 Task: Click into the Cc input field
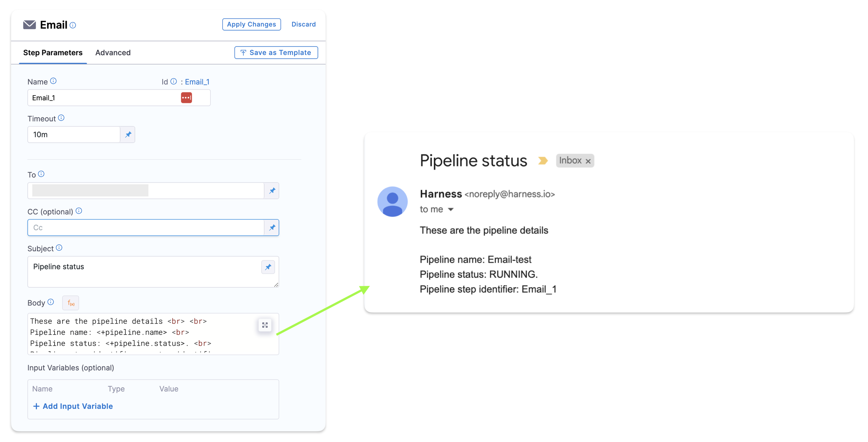146,228
